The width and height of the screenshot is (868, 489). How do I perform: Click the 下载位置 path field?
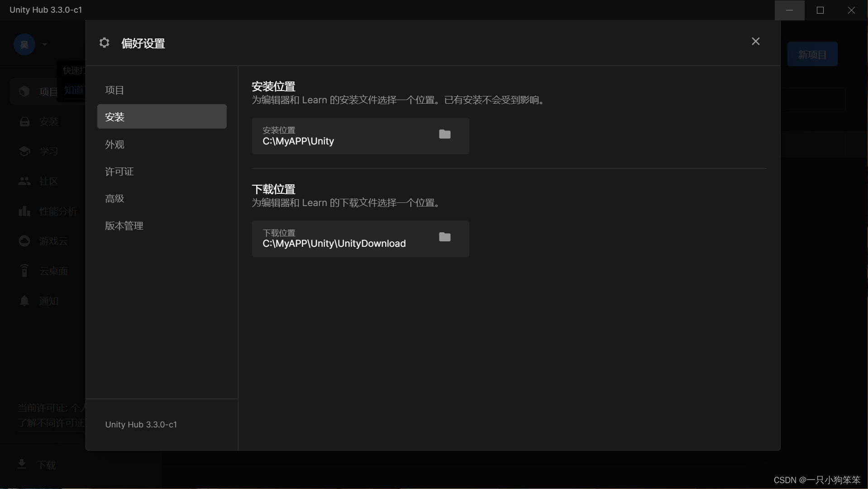360,239
